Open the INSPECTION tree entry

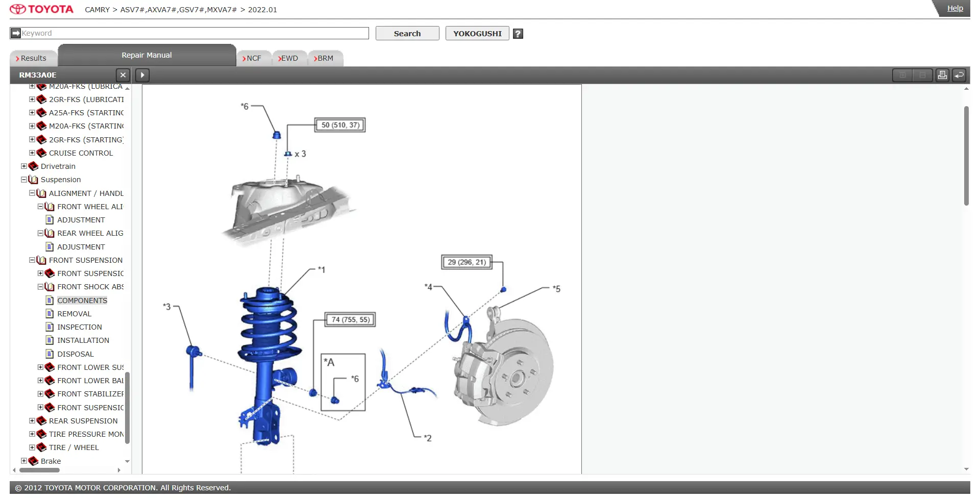pos(80,327)
